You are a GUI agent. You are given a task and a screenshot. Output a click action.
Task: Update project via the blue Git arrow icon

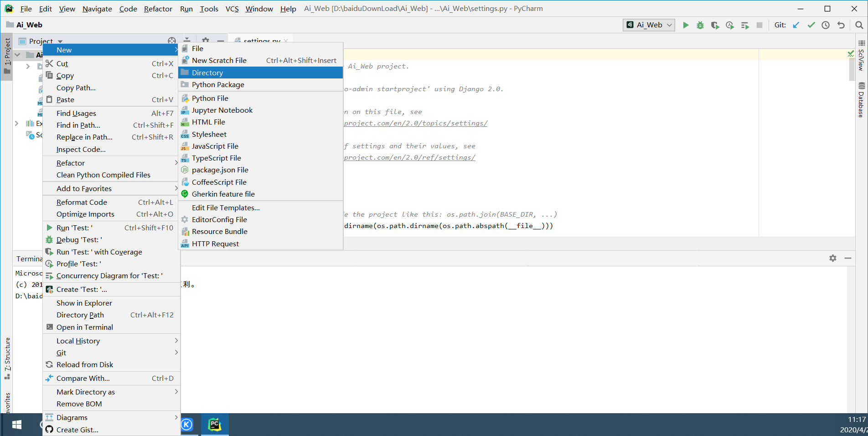796,25
